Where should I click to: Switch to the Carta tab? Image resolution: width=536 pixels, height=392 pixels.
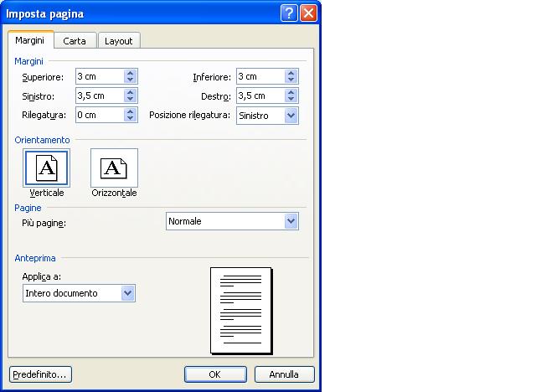pos(75,41)
